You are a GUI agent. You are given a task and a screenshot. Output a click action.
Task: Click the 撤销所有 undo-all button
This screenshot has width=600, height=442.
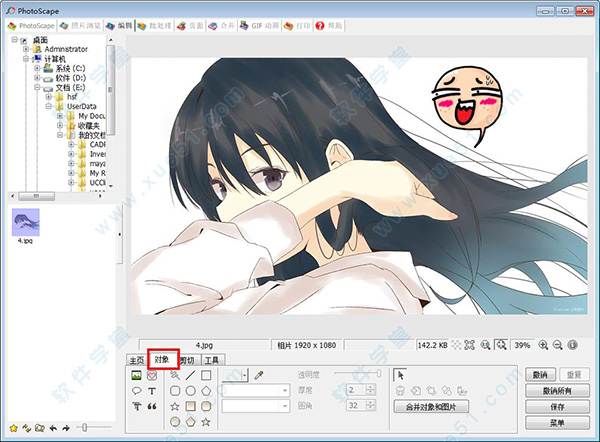click(557, 391)
